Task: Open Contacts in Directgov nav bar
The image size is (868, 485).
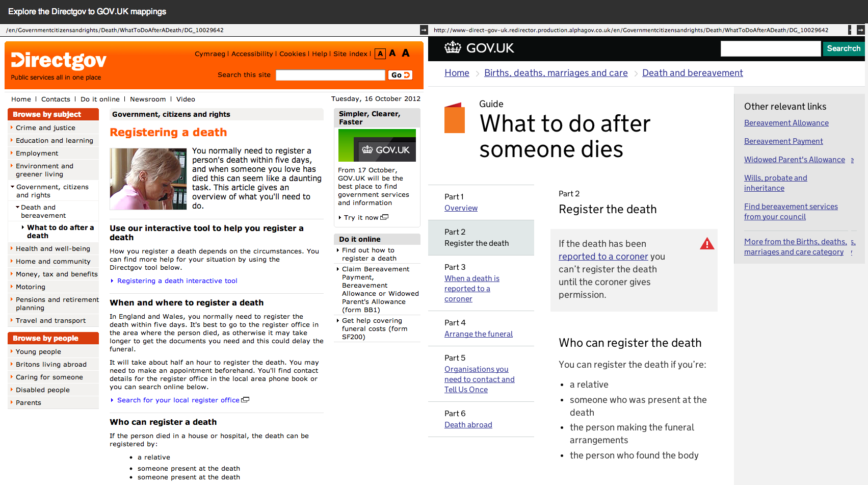Action: pyautogui.click(x=56, y=99)
